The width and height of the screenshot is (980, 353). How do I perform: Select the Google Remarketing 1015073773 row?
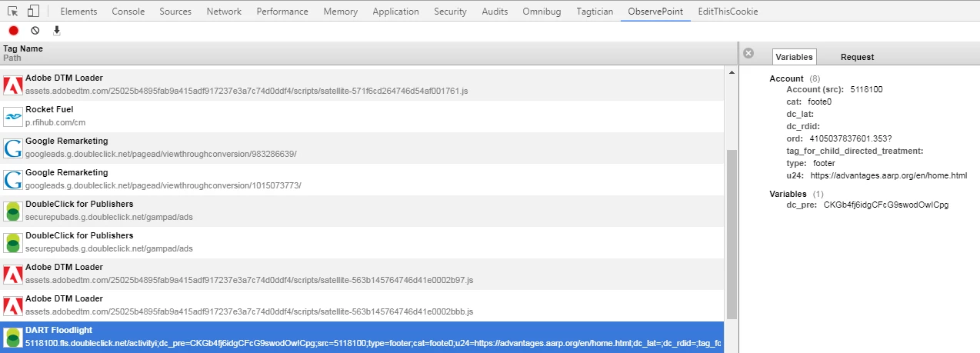pos(362,179)
